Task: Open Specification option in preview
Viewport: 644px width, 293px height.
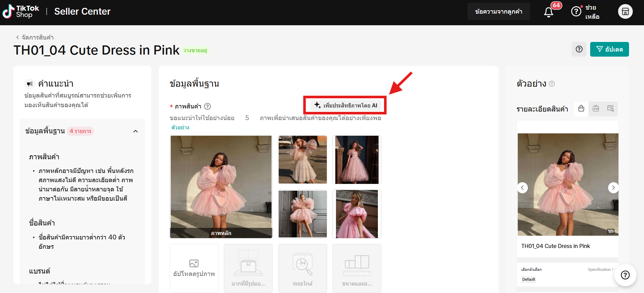Action: (600, 269)
